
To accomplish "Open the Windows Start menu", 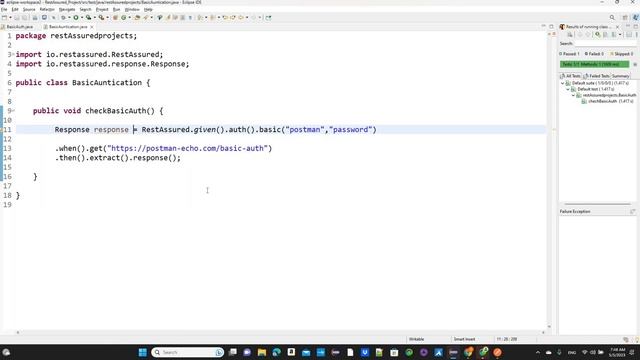I will pos(142,352).
